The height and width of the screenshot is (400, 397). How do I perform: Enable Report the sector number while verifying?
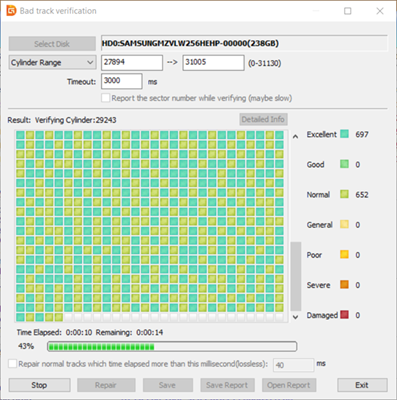point(105,98)
